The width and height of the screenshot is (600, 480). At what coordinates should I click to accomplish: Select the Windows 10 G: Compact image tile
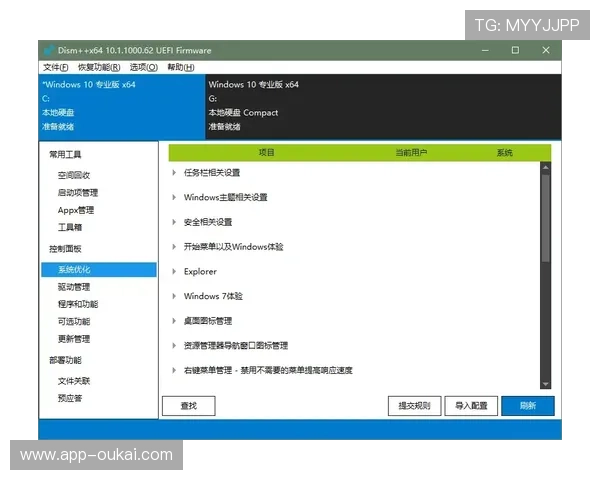click(383, 106)
